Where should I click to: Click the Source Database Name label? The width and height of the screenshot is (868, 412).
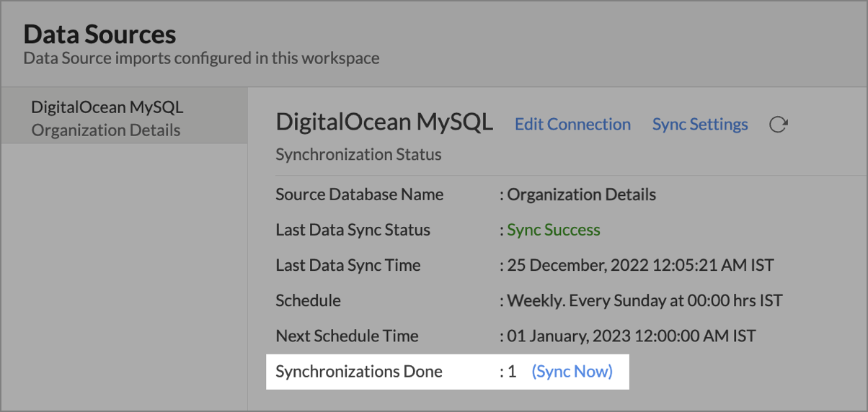359,194
